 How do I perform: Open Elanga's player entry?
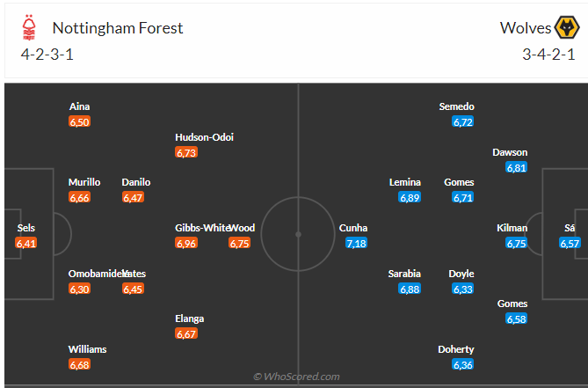point(190,318)
